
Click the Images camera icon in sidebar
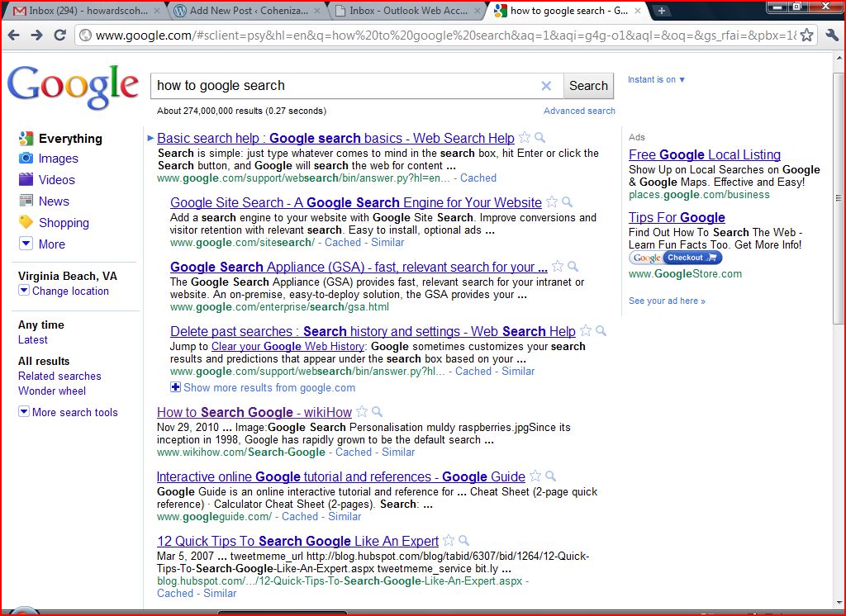pos(26,158)
